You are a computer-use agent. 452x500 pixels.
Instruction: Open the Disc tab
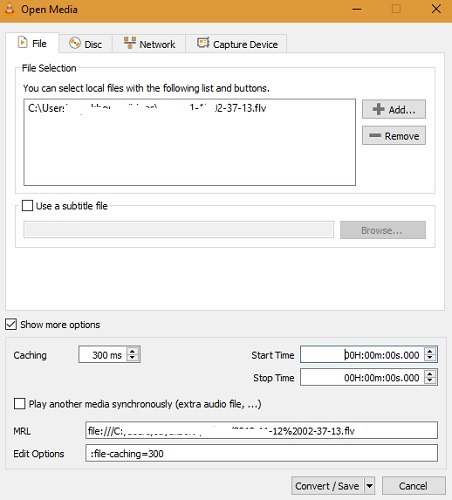pos(85,44)
